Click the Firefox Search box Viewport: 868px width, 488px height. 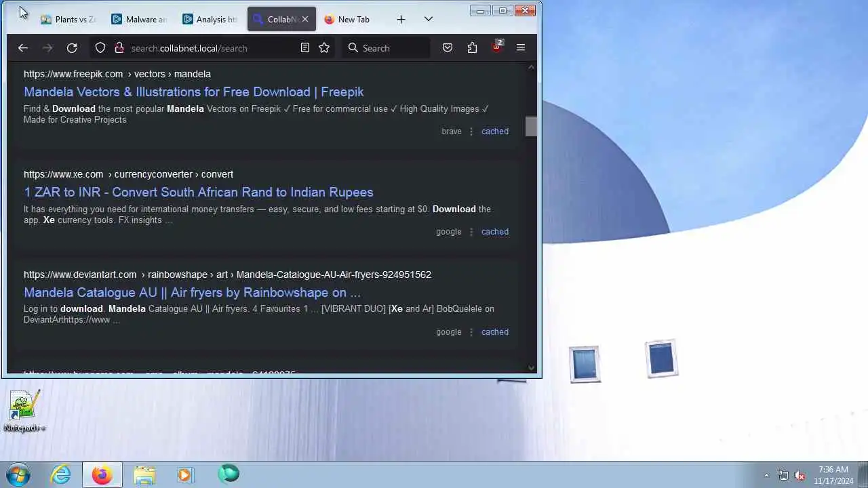pyautogui.click(x=387, y=48)
